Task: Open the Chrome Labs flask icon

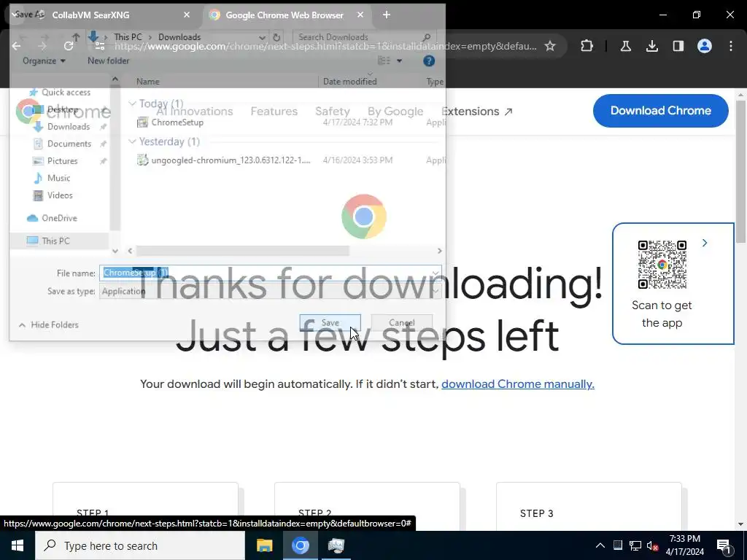Action: pos(625,46)
